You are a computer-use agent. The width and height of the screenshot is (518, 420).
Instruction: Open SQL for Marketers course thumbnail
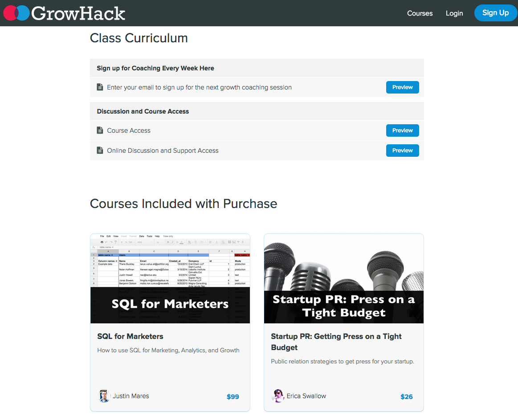click(170, 278)
